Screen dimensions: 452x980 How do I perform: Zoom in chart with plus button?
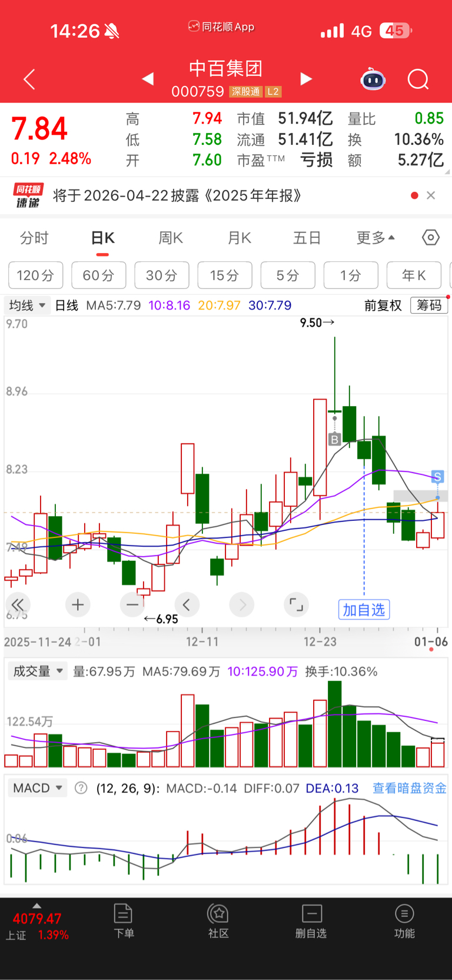(78, 604)
